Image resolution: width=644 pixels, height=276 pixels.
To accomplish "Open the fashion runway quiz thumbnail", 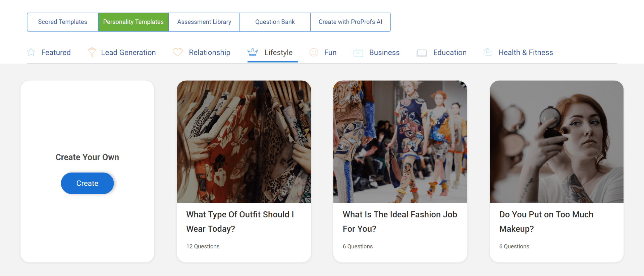I will (x=400, y=141).
